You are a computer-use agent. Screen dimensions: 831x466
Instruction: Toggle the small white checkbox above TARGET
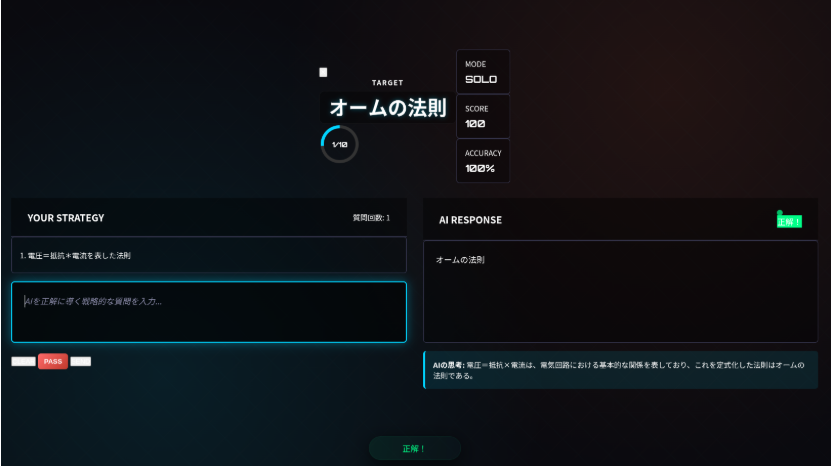(x=323, y=72)
